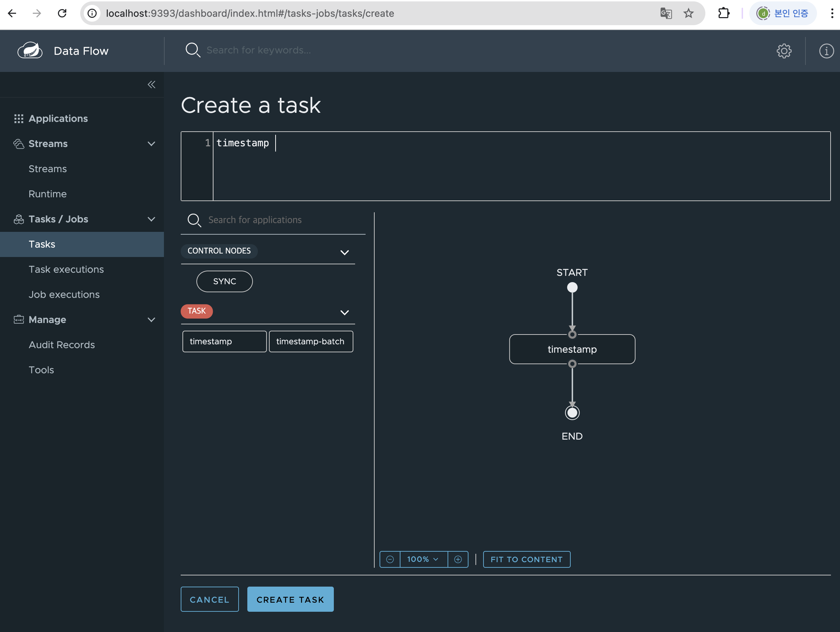Open the 100% zoom level dropdown
The image size is (840, 632).
[x=423, y=559]
